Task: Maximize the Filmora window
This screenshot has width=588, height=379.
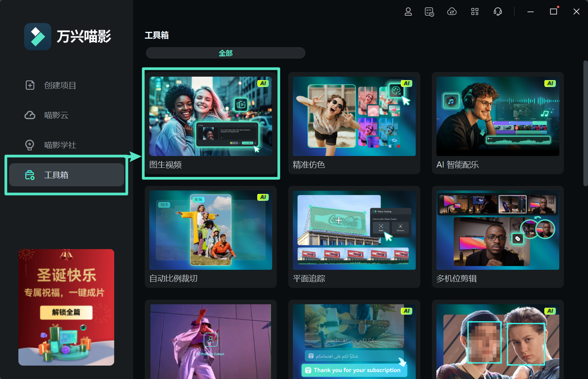Action: pyautogui.click(x=554, y=11)
